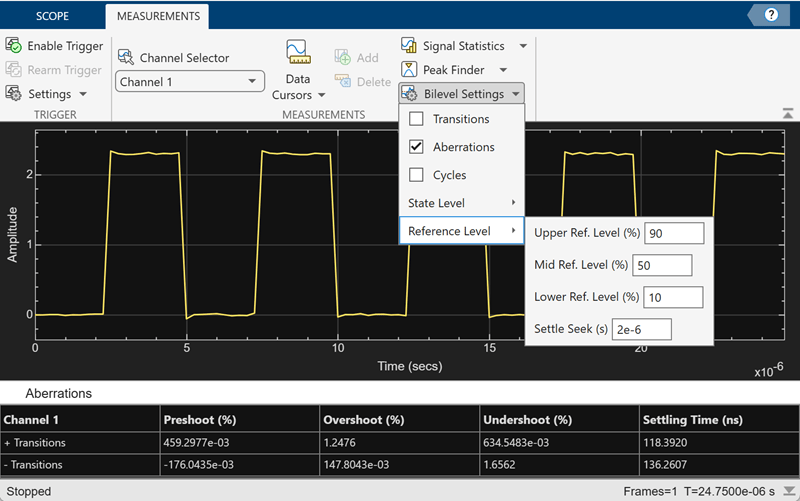The height and width of the screenshot is (501, 800).
Task: Click the Data Cursors icon
Action: pyautogui.click(x=298, y=52)
